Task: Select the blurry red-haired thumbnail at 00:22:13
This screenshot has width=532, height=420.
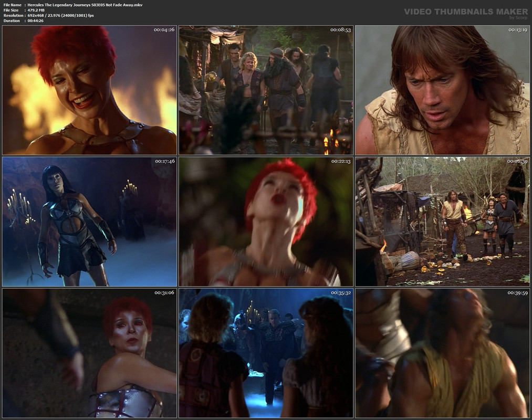Action: point(266,222)
